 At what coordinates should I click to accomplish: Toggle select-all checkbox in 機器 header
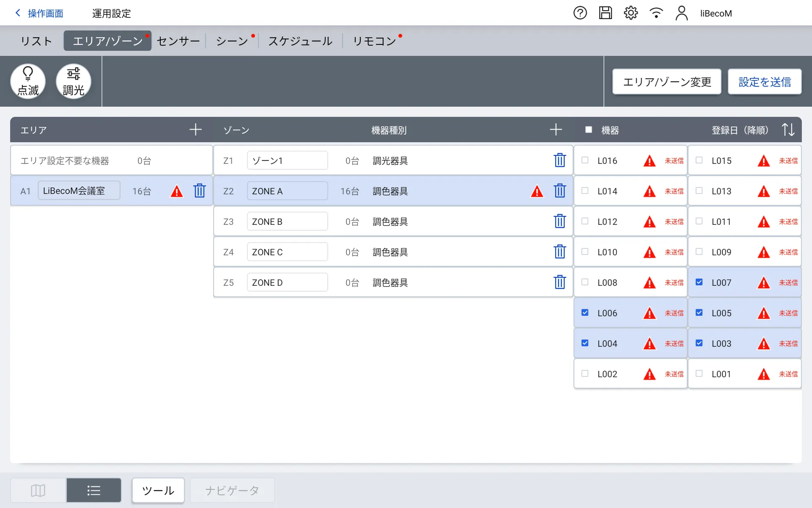pyautogui.click(x=588, y=130)
